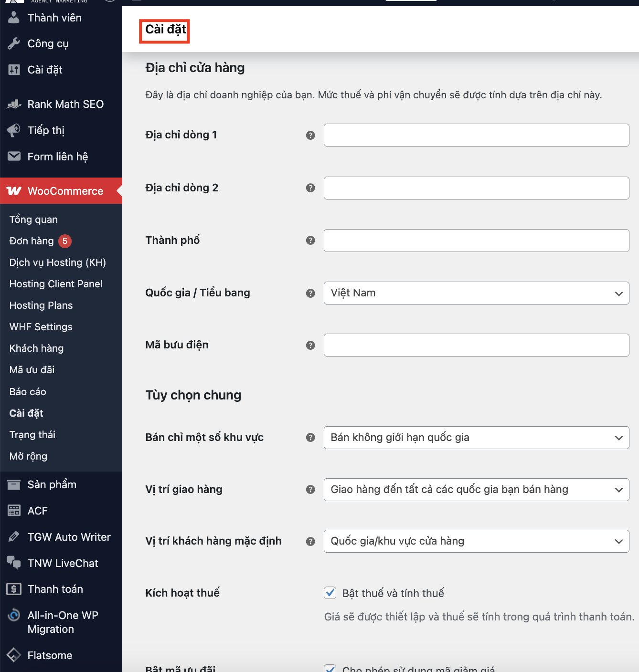The height and width of the screenshot is (672, 639).
Task: Click the Thành phố input field
Action: [476, 241]
